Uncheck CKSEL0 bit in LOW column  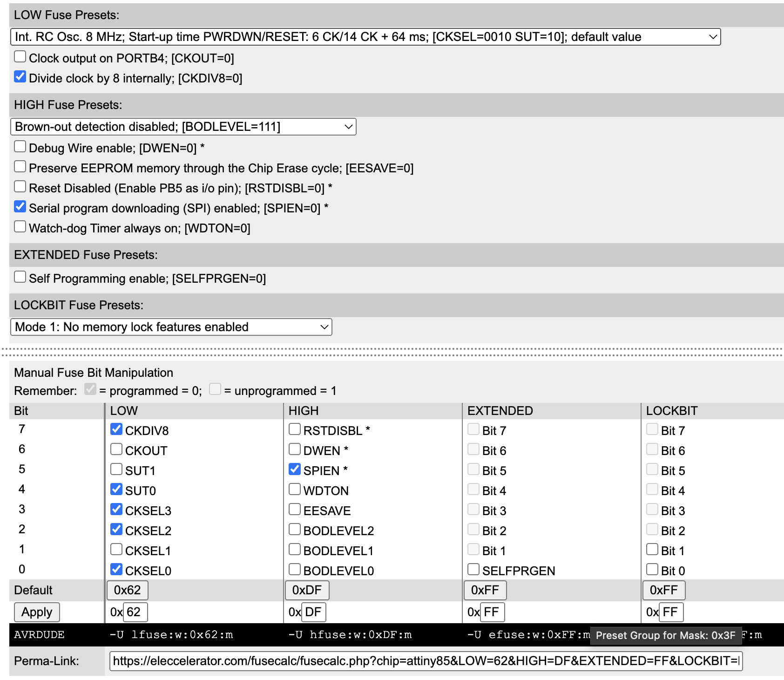(116, 570)
